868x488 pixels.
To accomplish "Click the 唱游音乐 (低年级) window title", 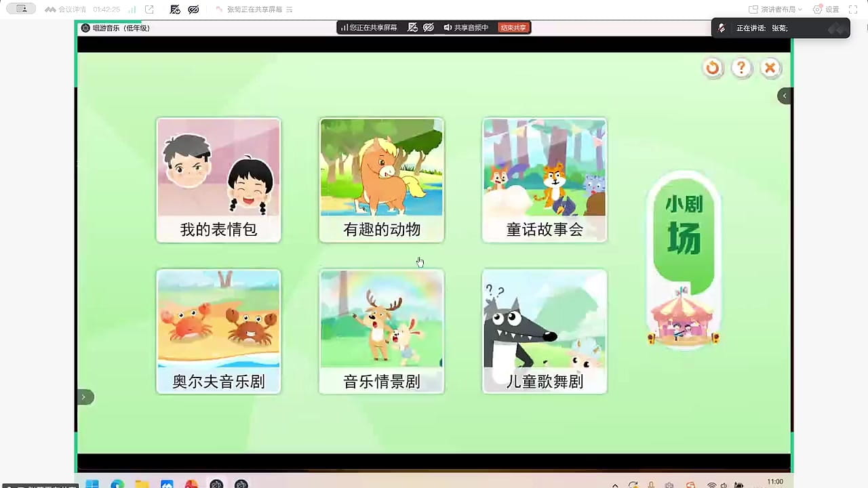I will 121,28.
